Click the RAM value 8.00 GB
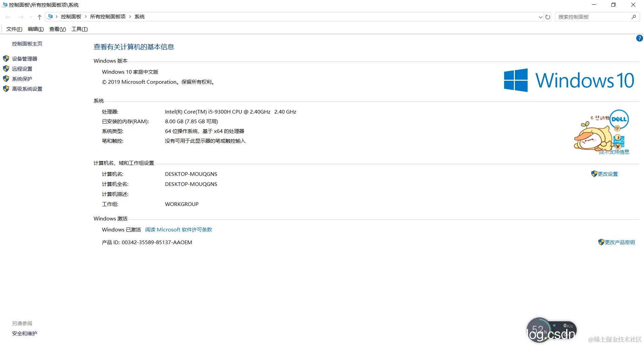Viewport: 644px width, 345px height. click(x=192, y=122)
